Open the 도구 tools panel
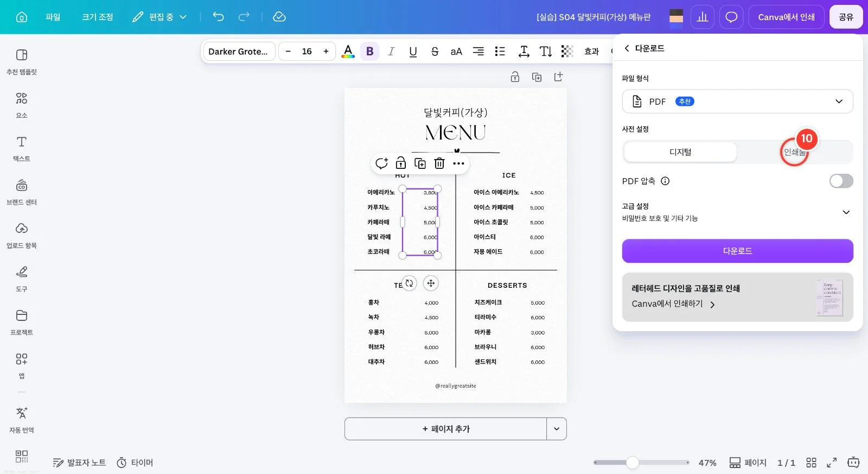This screenshot has width=868, height=474. click(22, 279)
